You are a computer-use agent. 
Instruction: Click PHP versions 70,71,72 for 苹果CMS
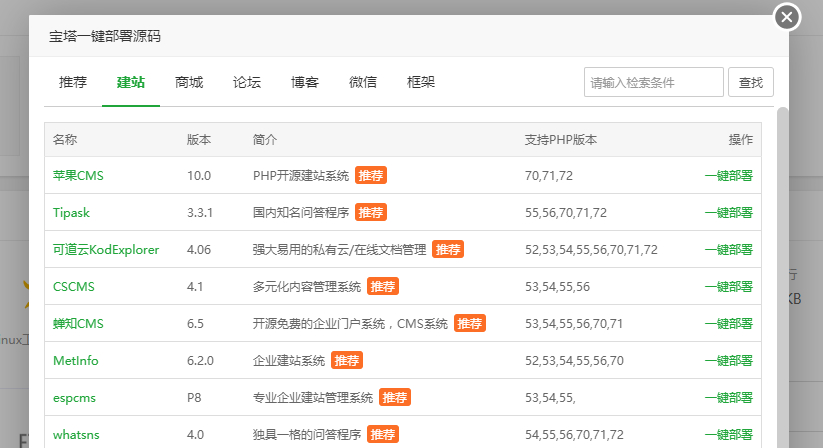(x=549, y=176)
